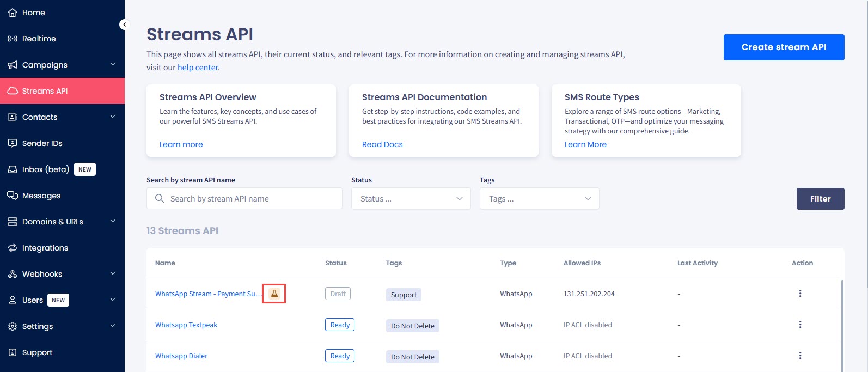Click the NEW badge beside Users

pos(58,300)
